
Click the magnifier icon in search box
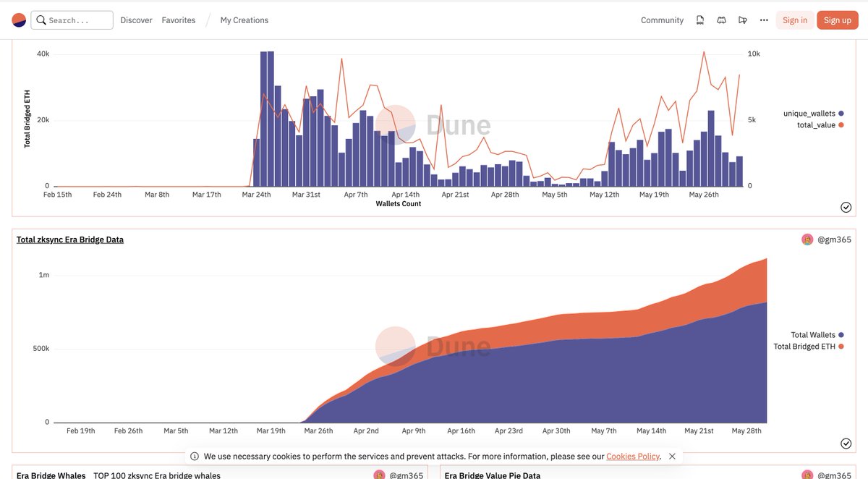click(x=41, y=20)
